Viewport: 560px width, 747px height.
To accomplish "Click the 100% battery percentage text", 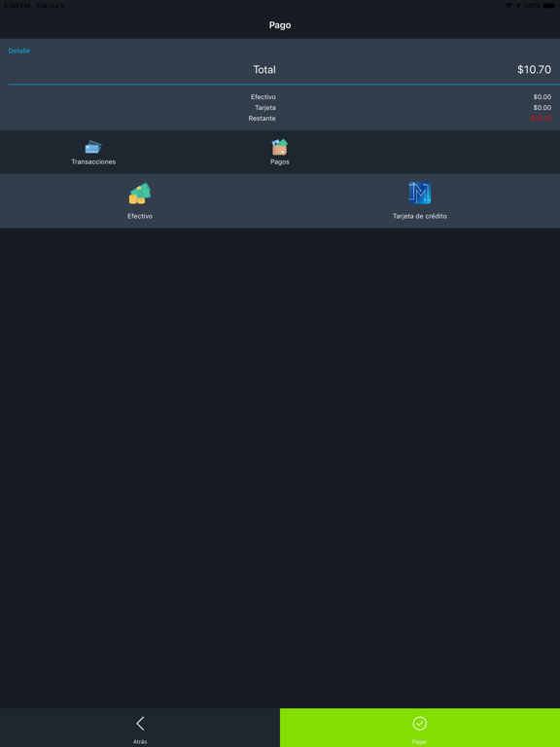I will (532, 6).
